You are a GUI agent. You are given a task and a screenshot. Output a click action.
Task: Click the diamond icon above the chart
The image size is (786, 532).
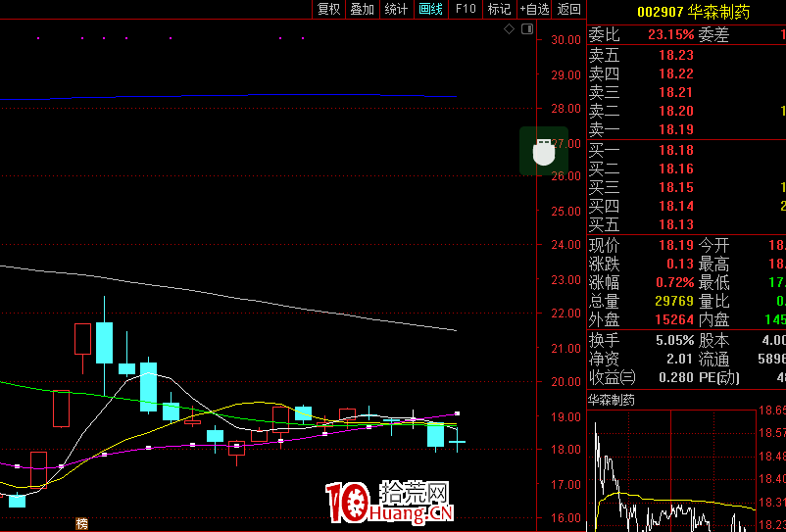point(509,29)
